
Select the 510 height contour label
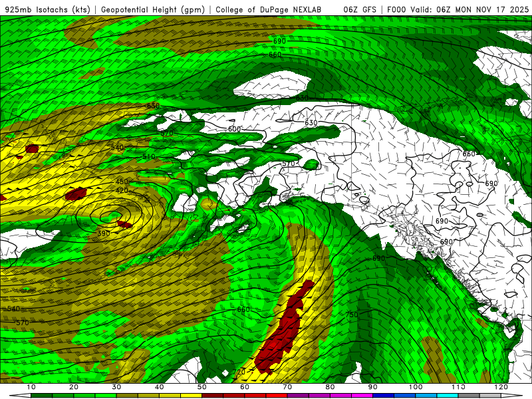tap(148, 156)
